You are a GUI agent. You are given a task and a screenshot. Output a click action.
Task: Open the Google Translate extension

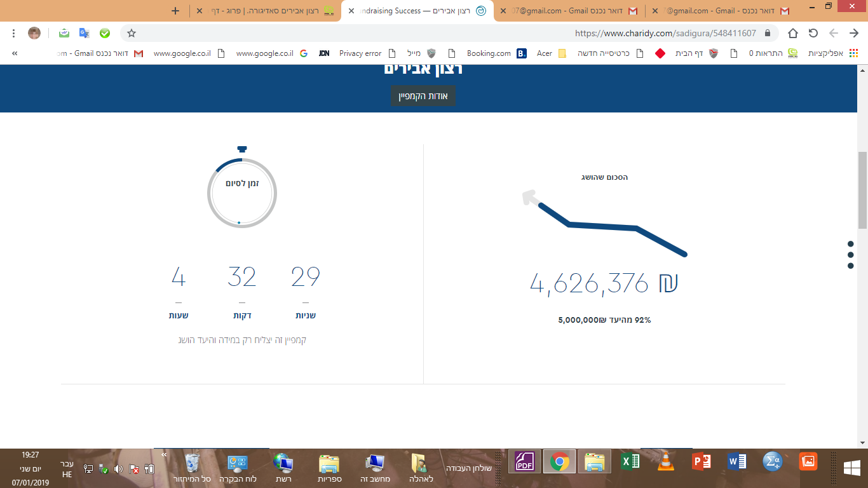pyautogui.click(x=85, y=33)
